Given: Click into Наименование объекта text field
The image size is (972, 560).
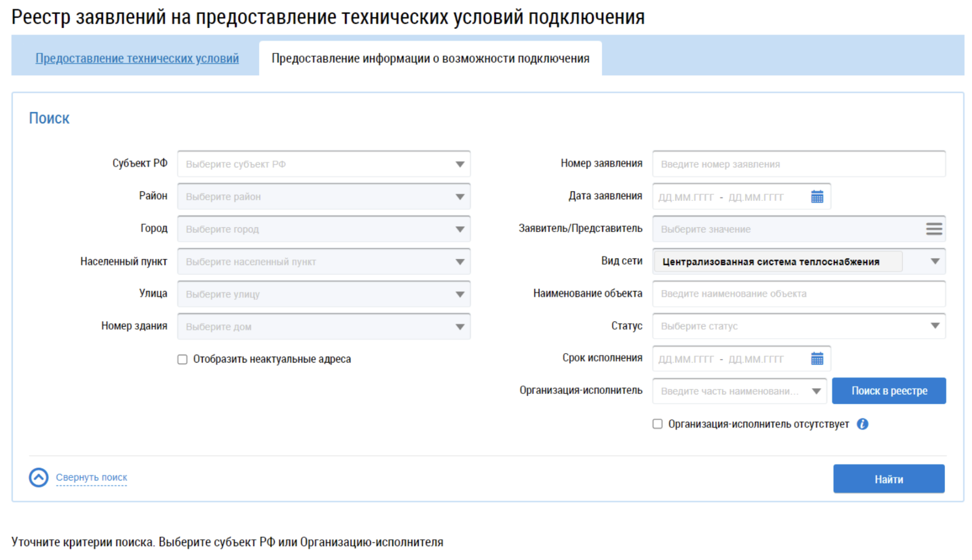Looking at the screenshot, I should click(798, 294).
